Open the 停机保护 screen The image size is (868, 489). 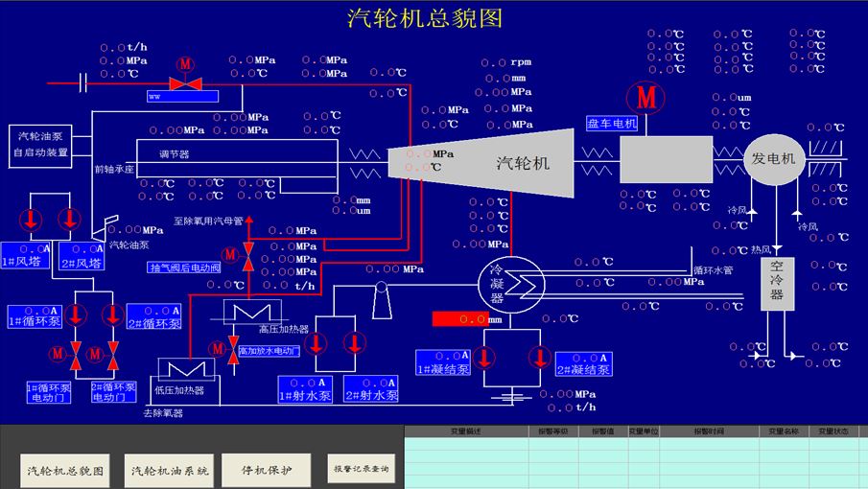267,470
